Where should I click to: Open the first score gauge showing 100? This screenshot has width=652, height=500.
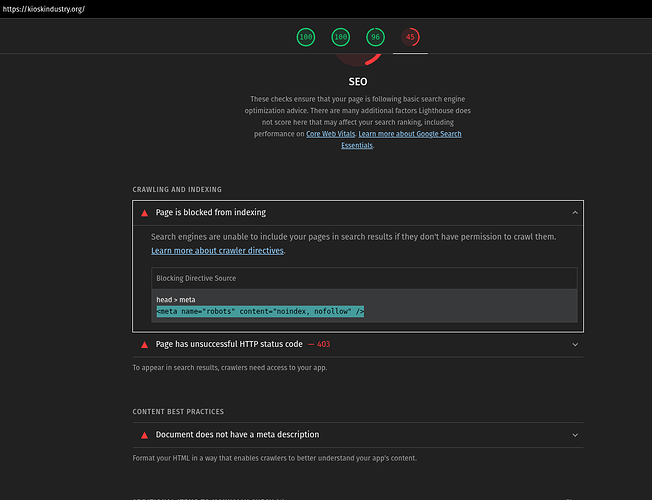[306, 37]
